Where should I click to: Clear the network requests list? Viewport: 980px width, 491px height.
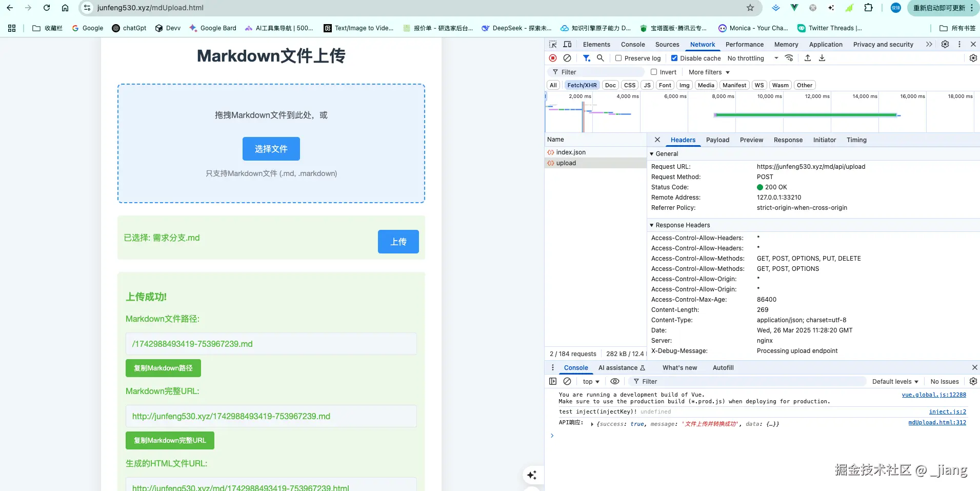coord(567,58)
